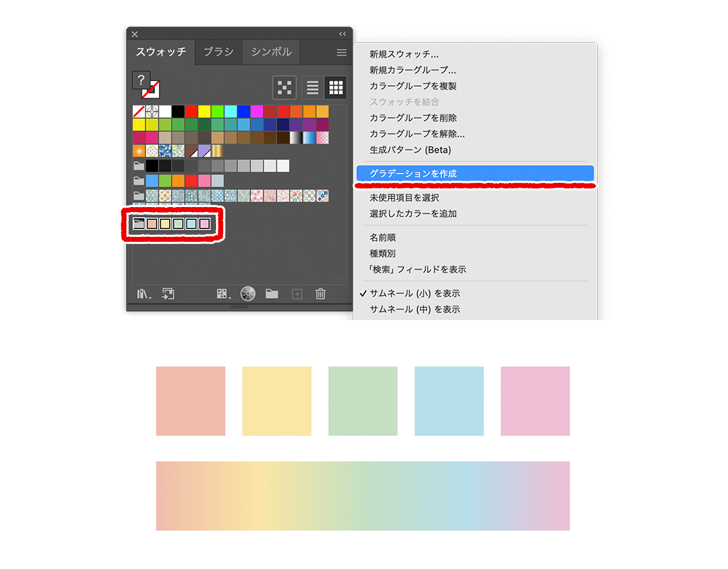
Task: Click the New Color Group folder icon
Action: point(272,294)
